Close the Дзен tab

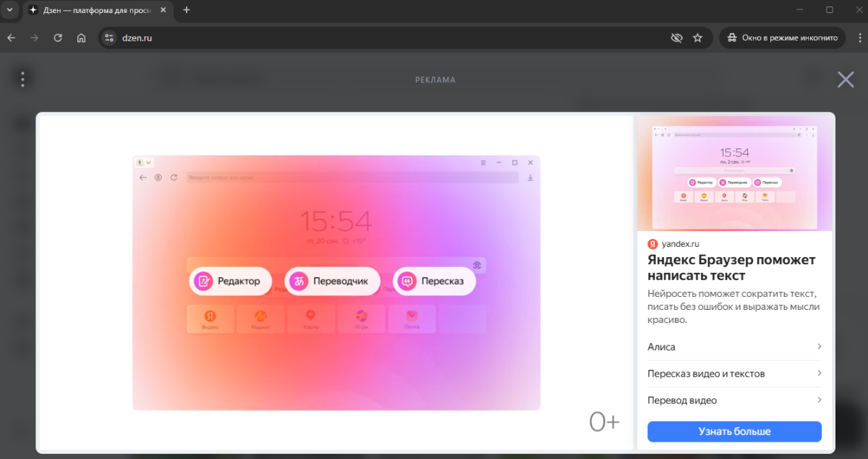click(163, 10)
